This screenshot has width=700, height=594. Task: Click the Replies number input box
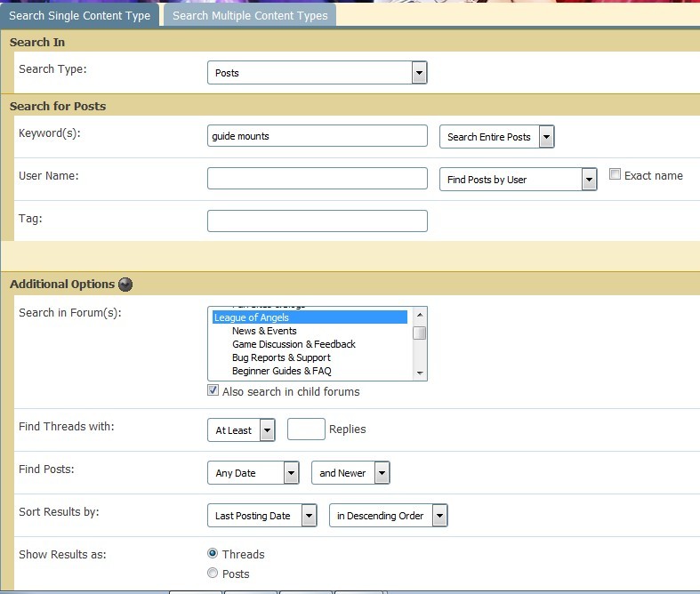pyautogui.click(x=306, y=429)
